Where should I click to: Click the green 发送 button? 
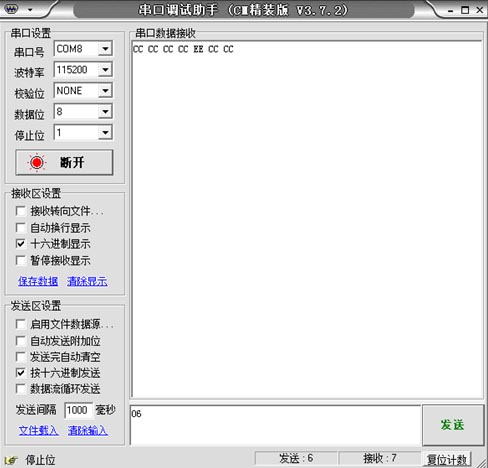pyautogui.click(x=453, y=425)
